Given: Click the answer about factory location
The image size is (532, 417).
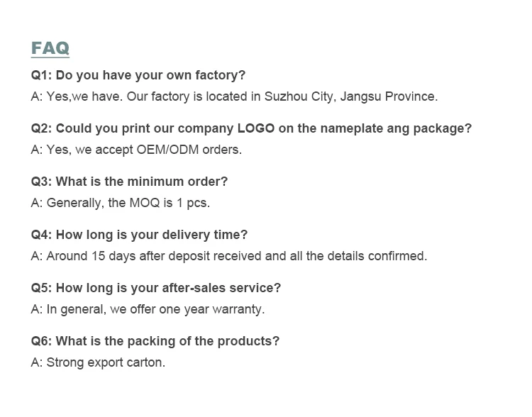Looking at the screenshot, I should tap(234, 96).
